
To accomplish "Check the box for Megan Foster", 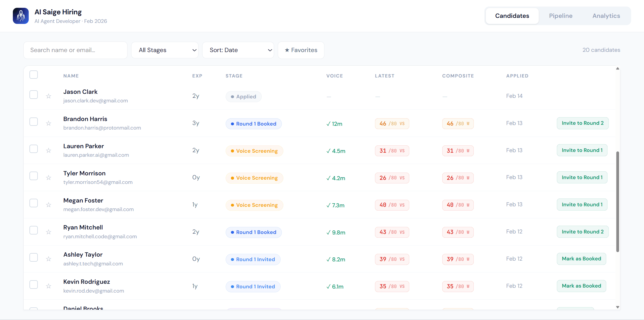I will click(33, 203).
